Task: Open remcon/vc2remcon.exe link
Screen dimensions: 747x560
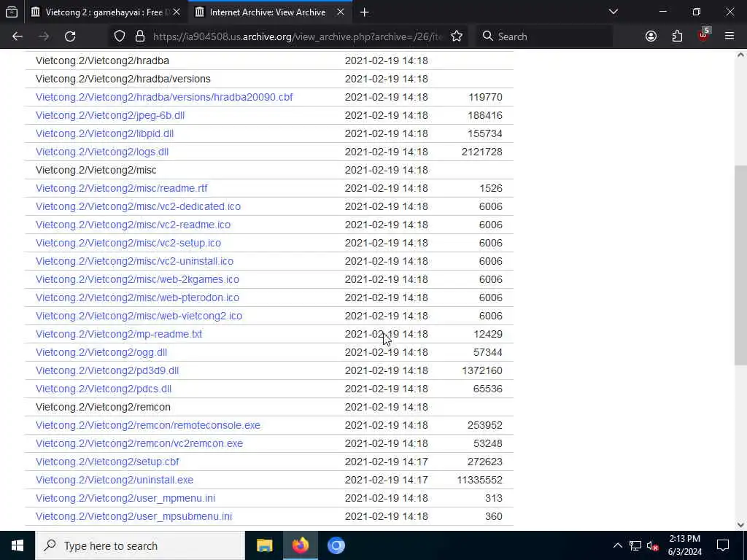Action: (x=139, y=443)
